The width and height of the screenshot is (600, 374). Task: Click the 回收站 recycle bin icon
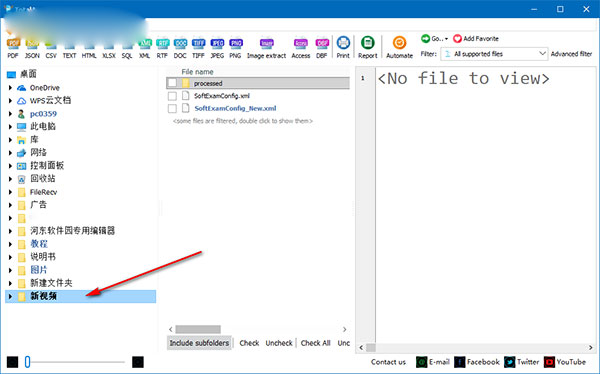point(21,179)
